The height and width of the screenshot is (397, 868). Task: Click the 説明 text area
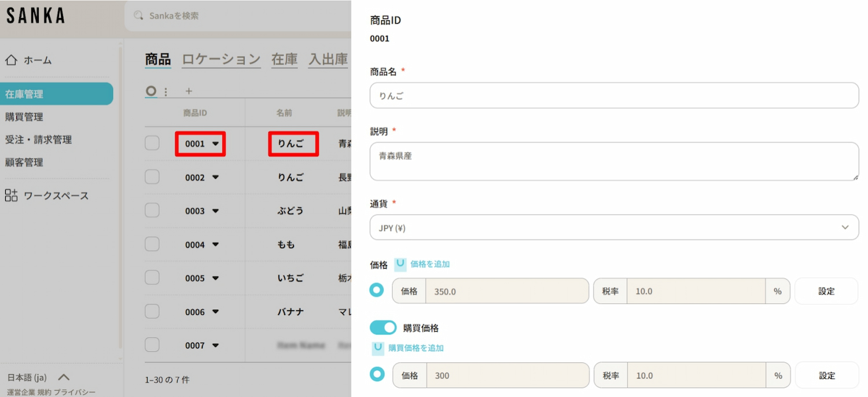tap(614, 161)
